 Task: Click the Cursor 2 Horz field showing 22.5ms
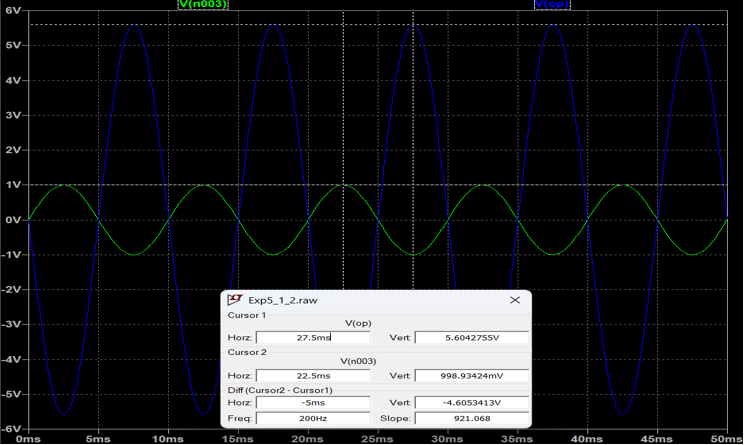point(312,375)
